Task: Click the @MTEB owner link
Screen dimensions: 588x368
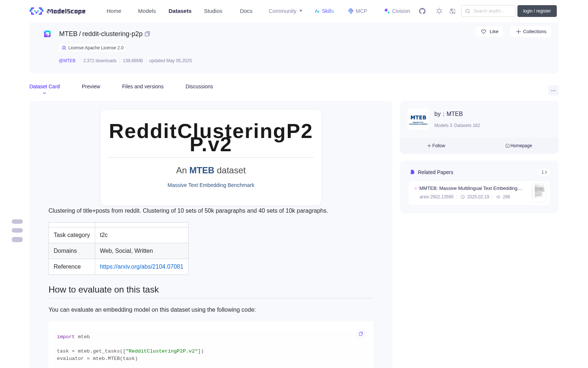Action: tap(67, 61)
